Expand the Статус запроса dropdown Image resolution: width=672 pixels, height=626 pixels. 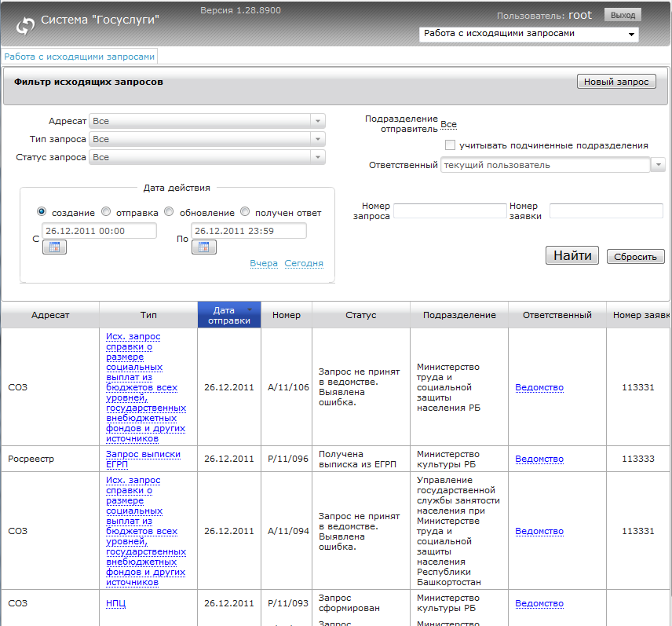click(x=317, y=157)
